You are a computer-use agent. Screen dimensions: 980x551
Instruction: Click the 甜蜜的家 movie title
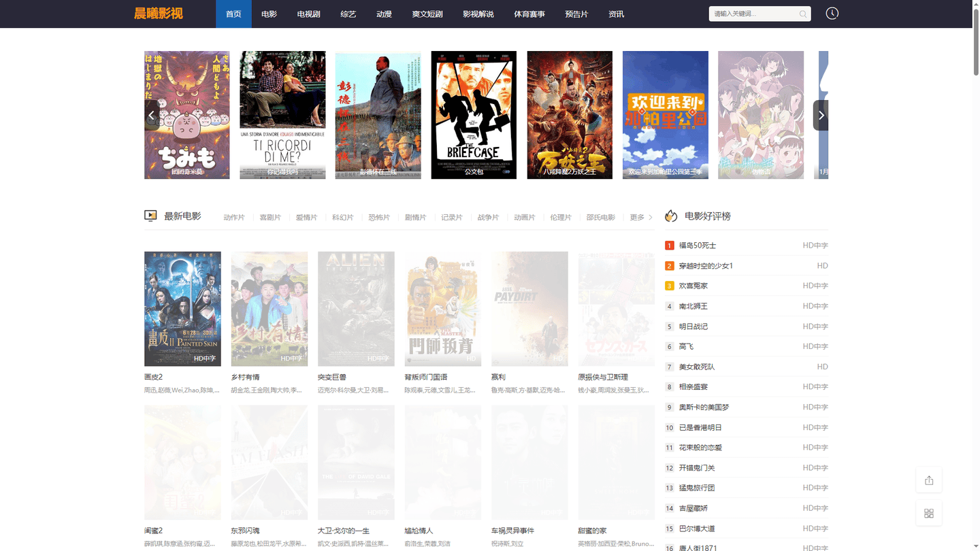[x=592, y=531]
